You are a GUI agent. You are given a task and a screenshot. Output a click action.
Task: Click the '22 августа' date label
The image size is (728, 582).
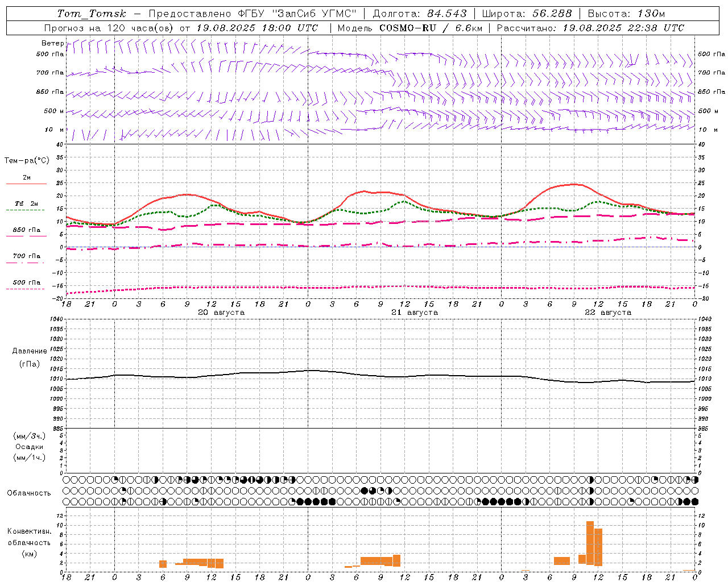608,313
